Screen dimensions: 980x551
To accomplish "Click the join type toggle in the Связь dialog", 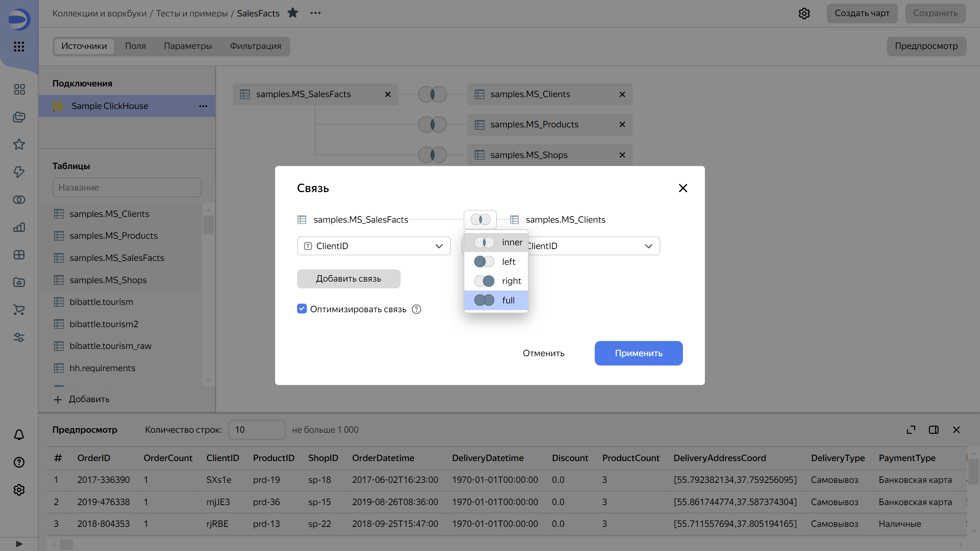I will (480, 219).
